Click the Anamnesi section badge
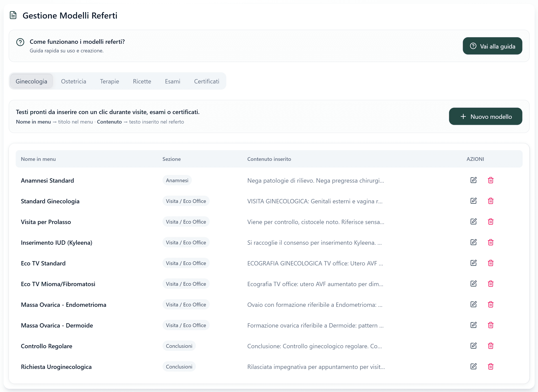This screenshot has width=538, height=392. (177, 180)
